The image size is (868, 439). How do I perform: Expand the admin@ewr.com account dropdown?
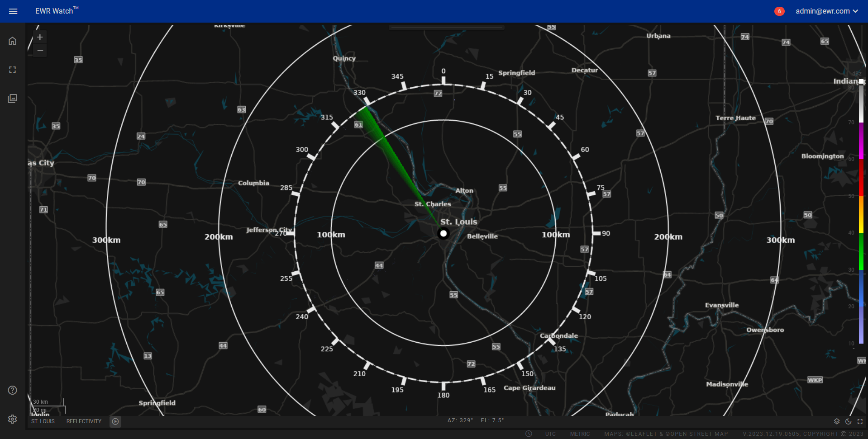[827, 11]
